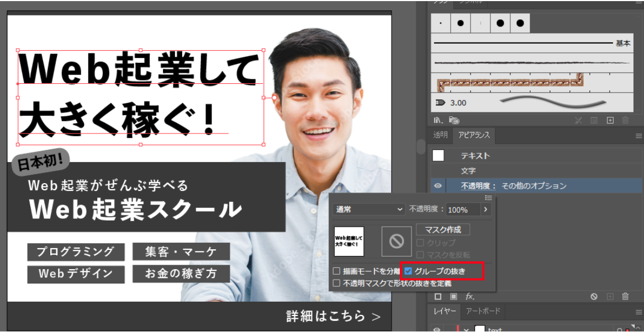Expand the opacity slider arrow
644x332 pixels.
pyautogui.click(x=486, y=210)
